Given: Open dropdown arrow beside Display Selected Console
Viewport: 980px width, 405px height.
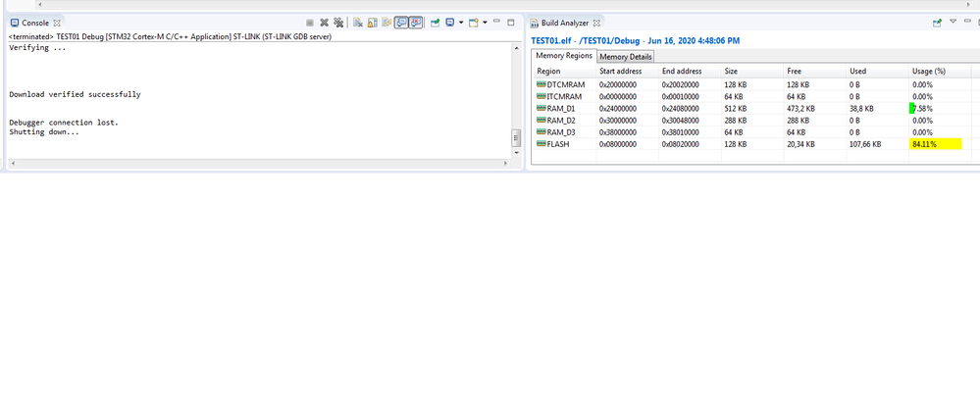Looking at the screenshot, I should [461, 23].
